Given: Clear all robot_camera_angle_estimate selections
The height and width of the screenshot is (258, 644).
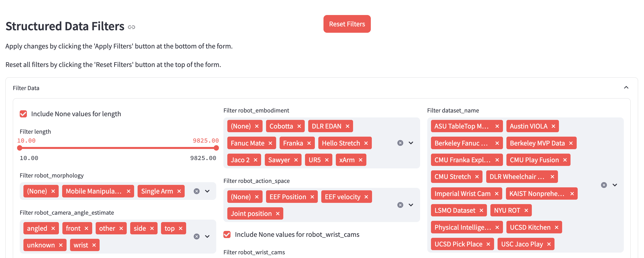Looking at the screenshot, I should pos(197,236).
